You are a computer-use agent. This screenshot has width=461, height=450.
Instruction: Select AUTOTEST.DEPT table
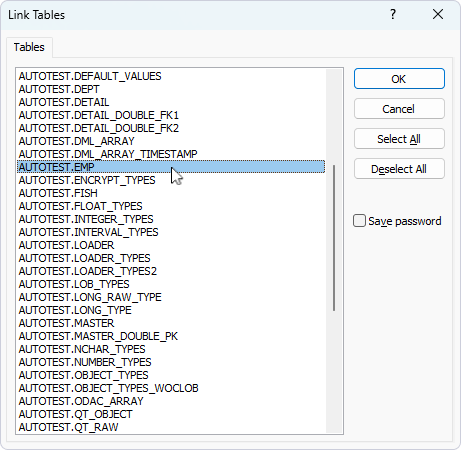pyautogui.click(x=171, y=89)
